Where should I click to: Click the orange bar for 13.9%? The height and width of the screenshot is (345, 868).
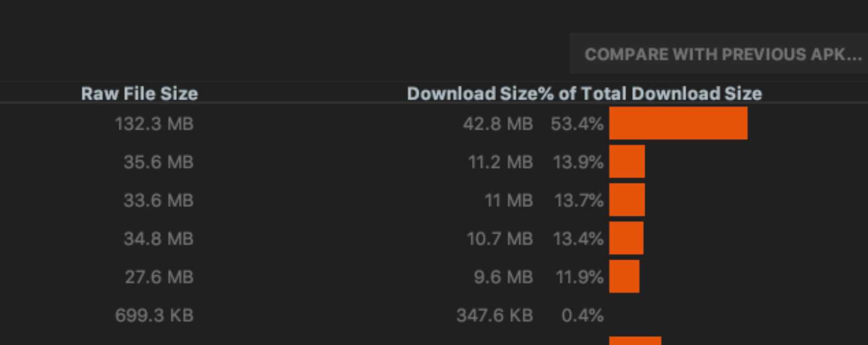click(627, 161)
